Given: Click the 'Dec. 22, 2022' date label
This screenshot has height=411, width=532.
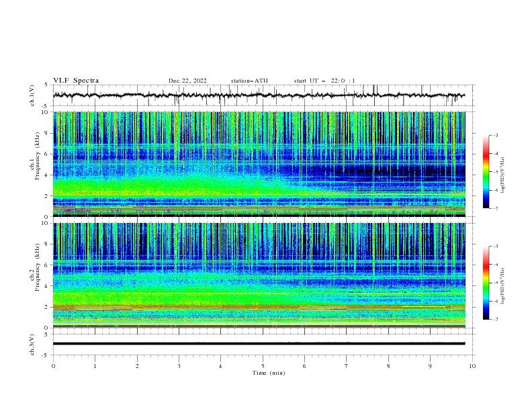Looking at the screenshot, I should 187,81.
